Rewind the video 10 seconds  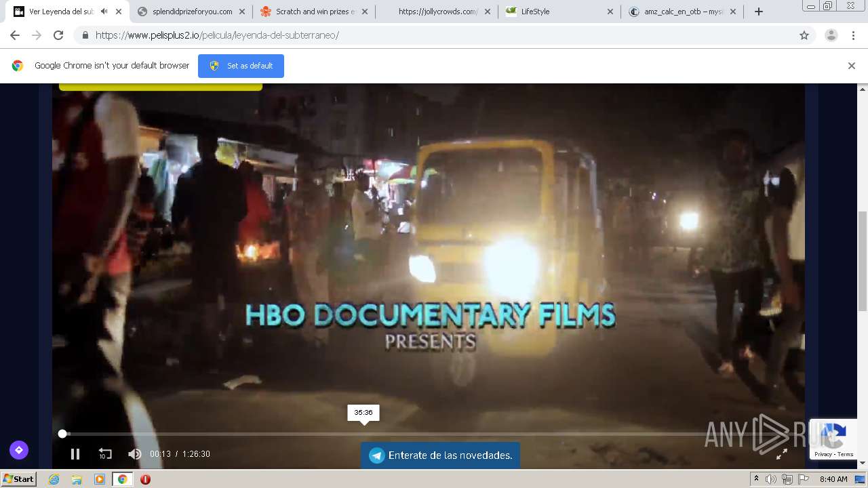coord(105,454)
